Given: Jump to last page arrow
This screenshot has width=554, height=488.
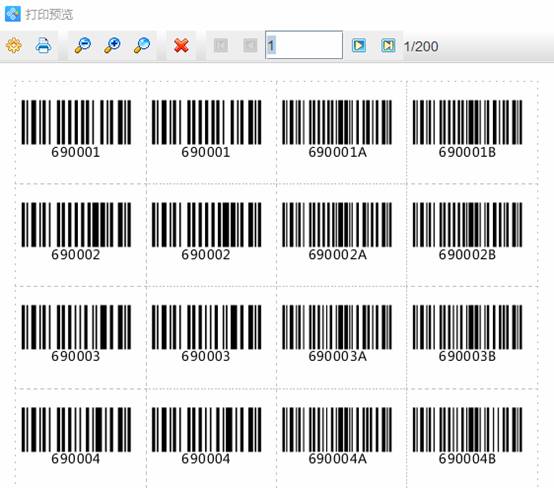Looking at the screenshot, I should tap(388, 46).
